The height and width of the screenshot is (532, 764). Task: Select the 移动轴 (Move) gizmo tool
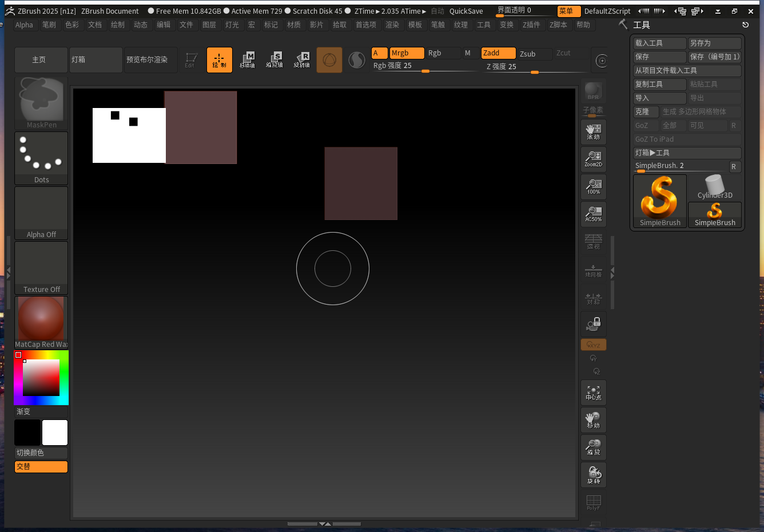click(x=248, y=60)
